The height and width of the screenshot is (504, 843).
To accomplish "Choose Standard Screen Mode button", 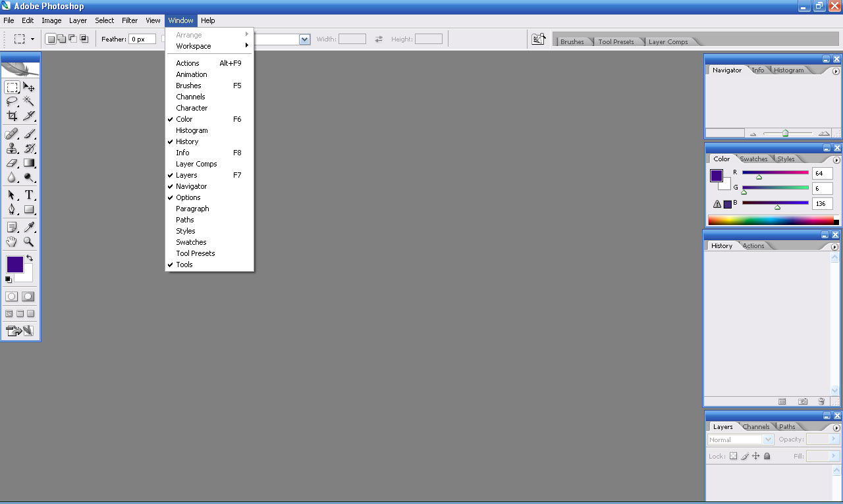I will [9, 314].
